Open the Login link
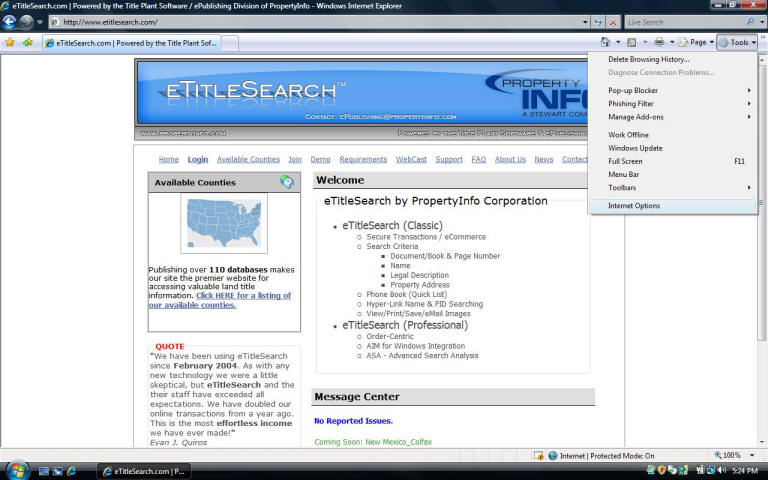The height and width of the screenshot is (480, 768). pos(198,160)
